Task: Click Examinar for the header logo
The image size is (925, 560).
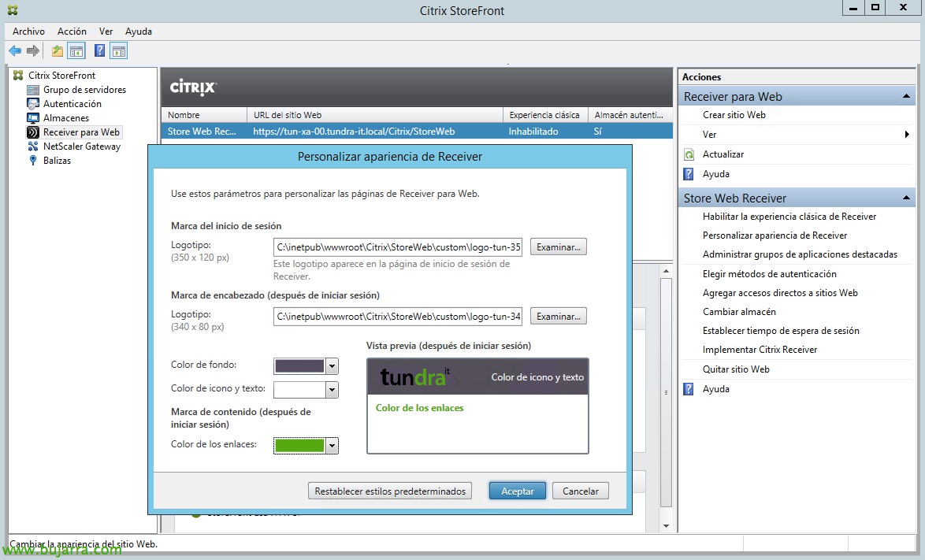Action: [x=558, y=317]
